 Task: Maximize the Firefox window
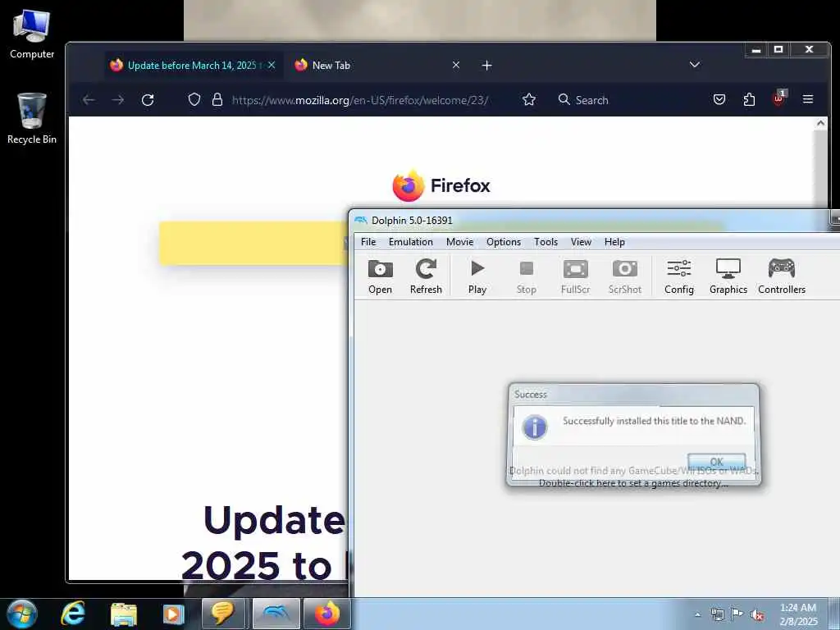tap(779, 49)
